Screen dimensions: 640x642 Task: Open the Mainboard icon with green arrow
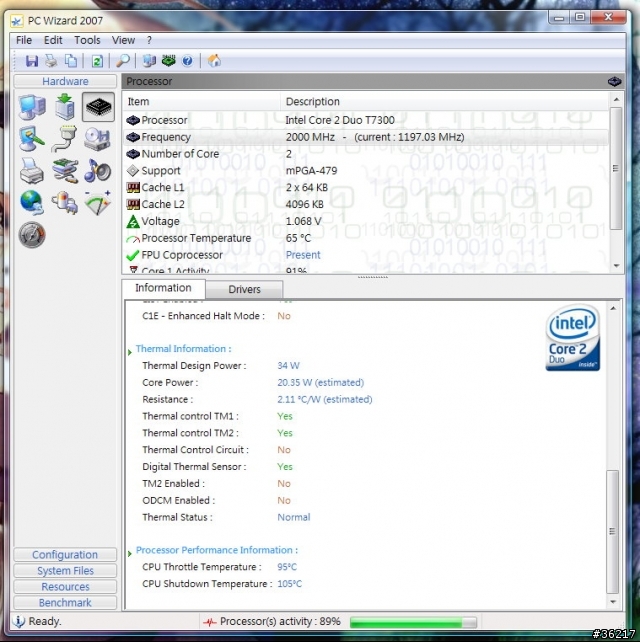[x=65, y=106]
